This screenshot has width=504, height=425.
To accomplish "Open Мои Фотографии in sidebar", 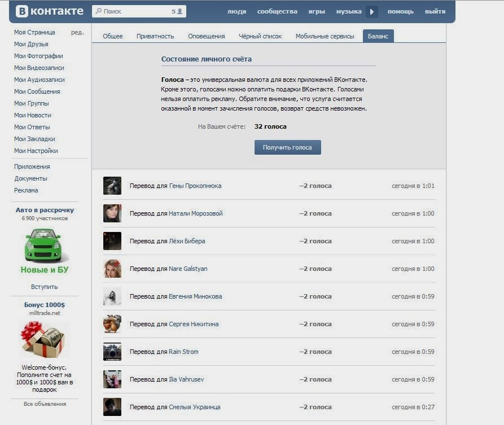I will coord(38,56).
